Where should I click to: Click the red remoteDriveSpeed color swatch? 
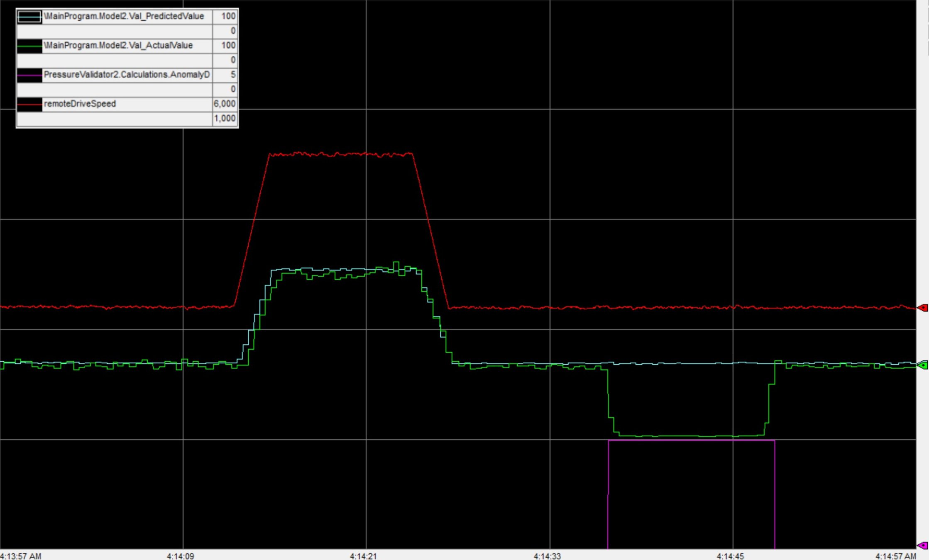point(29,104)
